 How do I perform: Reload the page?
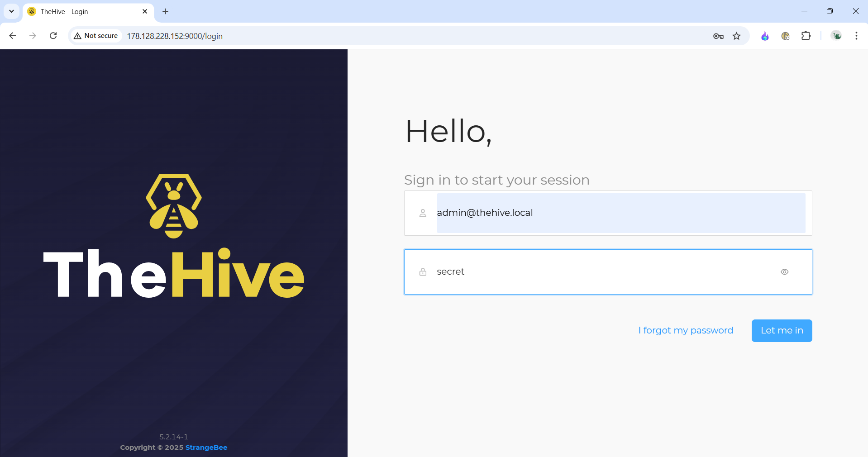(x=53, y=36)
